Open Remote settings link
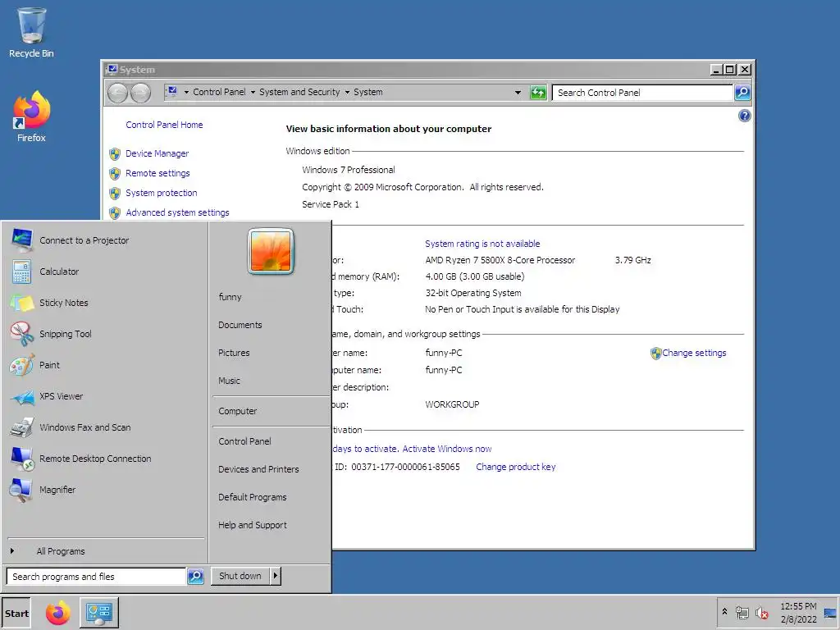 tap(157, 174)
